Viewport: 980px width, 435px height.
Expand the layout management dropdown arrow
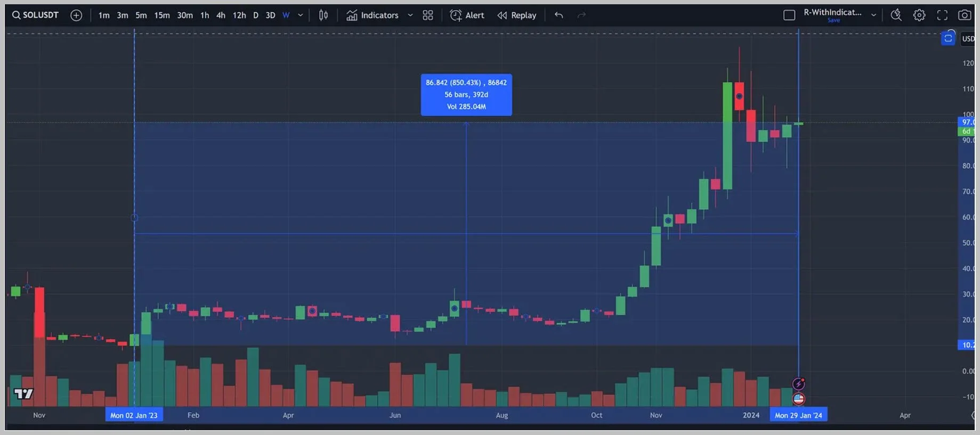click(x=873, y=15)
